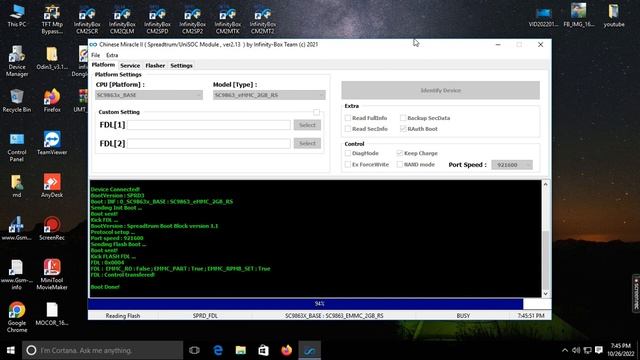Open Device Manager desktop shortcut
This screenshot has height=360, width=640.
point(17,61)
